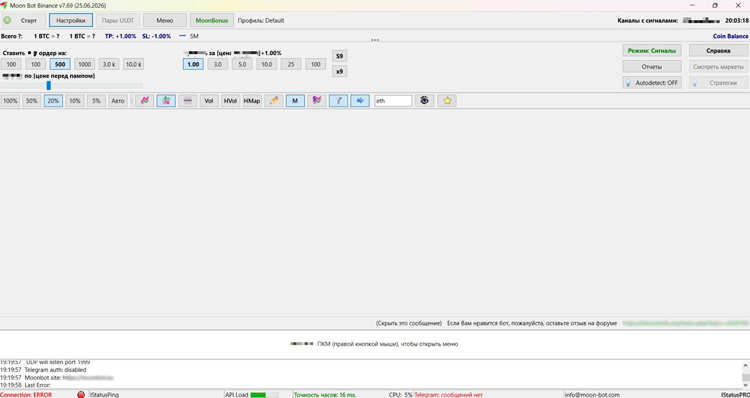Click the Профиль: Default label
750x398 pixels.
point(261,21)
